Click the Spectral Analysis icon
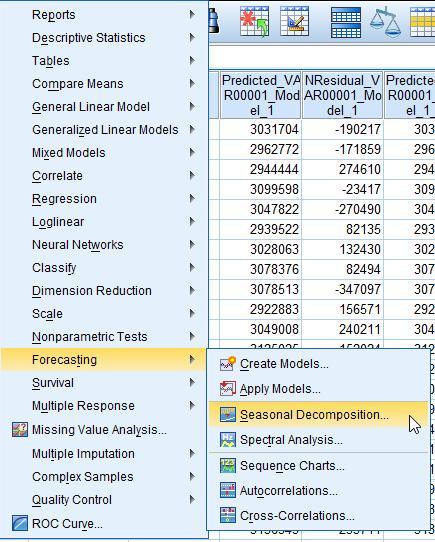Image resolution: width=435 pixels, height=542 pixels. [x=228, y=440]
